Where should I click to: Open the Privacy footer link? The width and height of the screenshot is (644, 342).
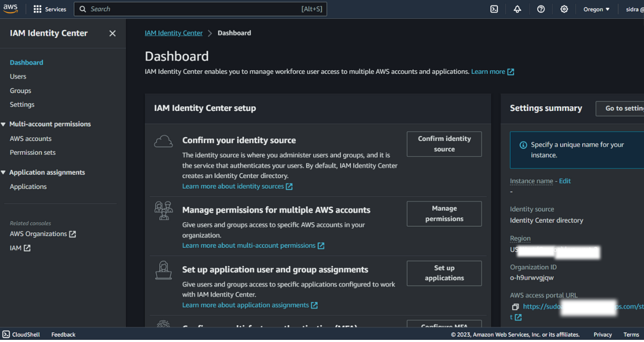pyautogui.click(x=603, y=334)
